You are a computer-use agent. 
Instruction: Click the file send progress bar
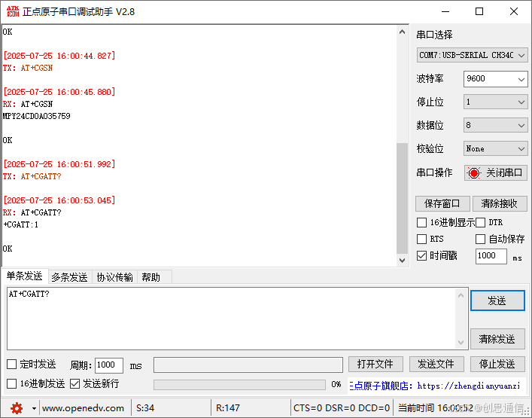239,385
